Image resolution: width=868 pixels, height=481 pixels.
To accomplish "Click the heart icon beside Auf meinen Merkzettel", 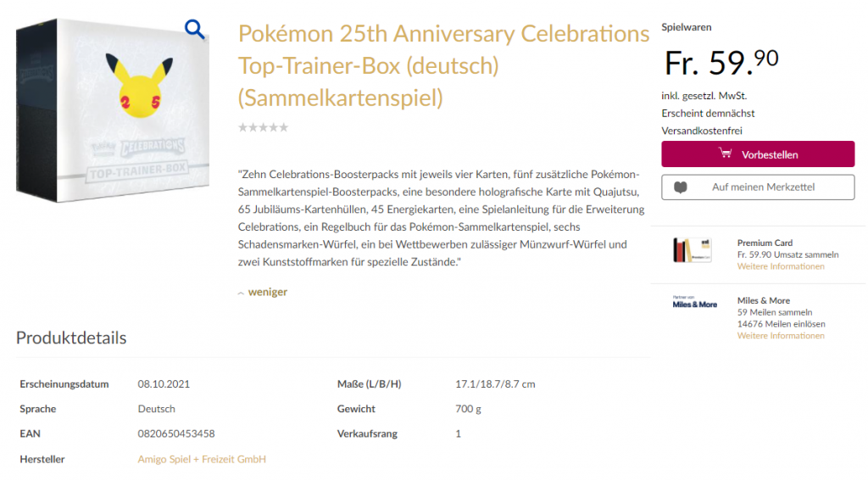I will [680, 187].
